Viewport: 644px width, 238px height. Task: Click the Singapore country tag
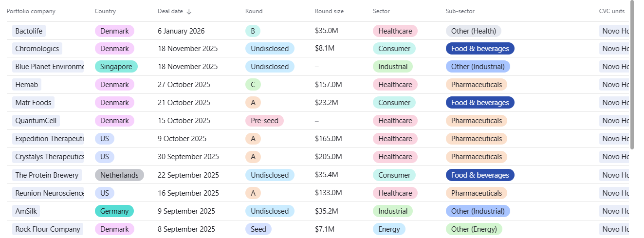click(x=116, y=67)
